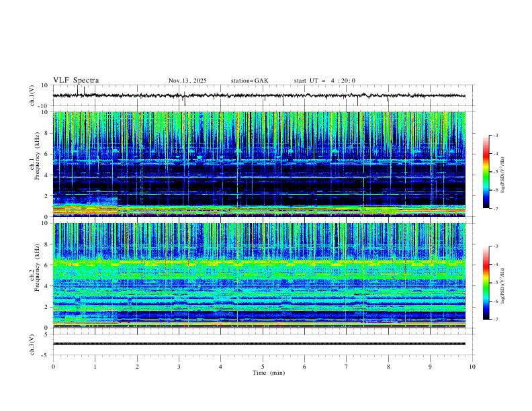Click the "VLF Spectra" title text
Screen dimensions: 532x411
coord(76,81)
